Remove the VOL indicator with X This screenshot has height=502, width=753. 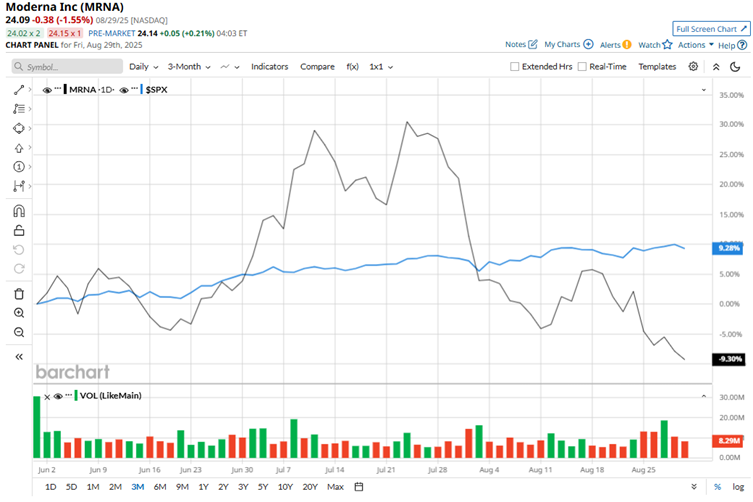coord(47,397)
